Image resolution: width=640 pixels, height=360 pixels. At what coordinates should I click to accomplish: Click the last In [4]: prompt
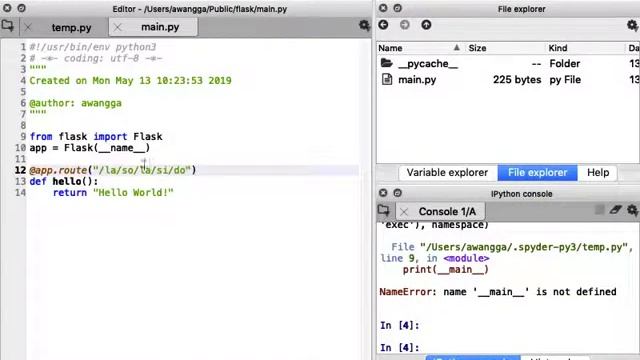click(x=400, y=348)
